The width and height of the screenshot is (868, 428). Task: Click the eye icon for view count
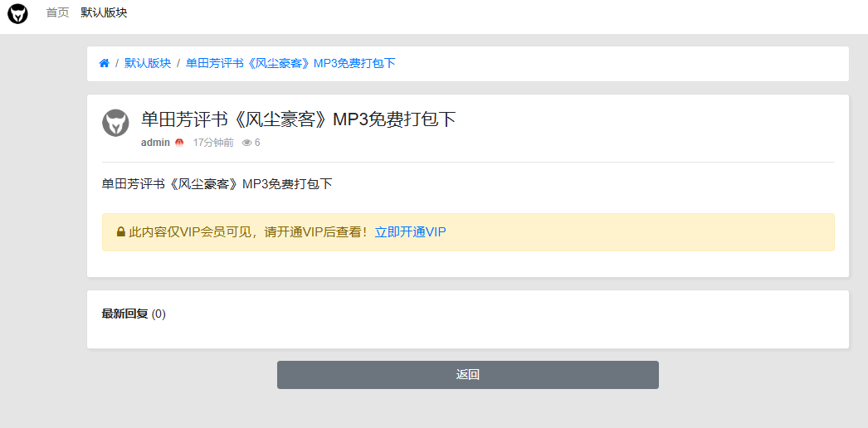pos(246,143)
